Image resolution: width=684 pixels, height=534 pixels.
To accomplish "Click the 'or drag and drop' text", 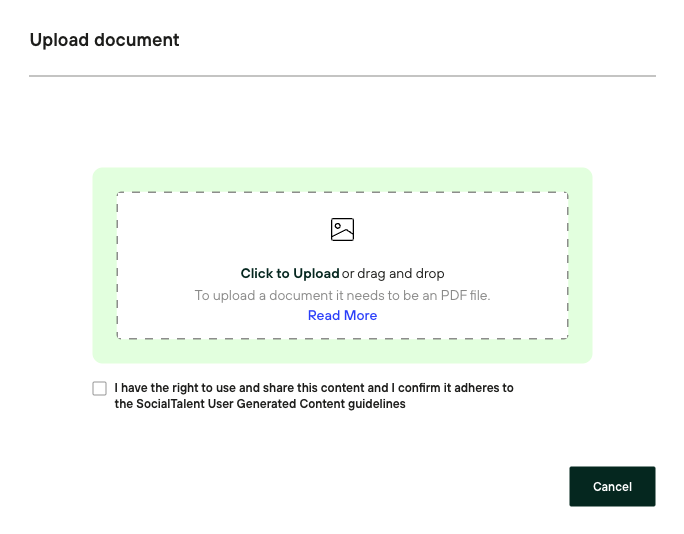I will click(x=393, y=273).
